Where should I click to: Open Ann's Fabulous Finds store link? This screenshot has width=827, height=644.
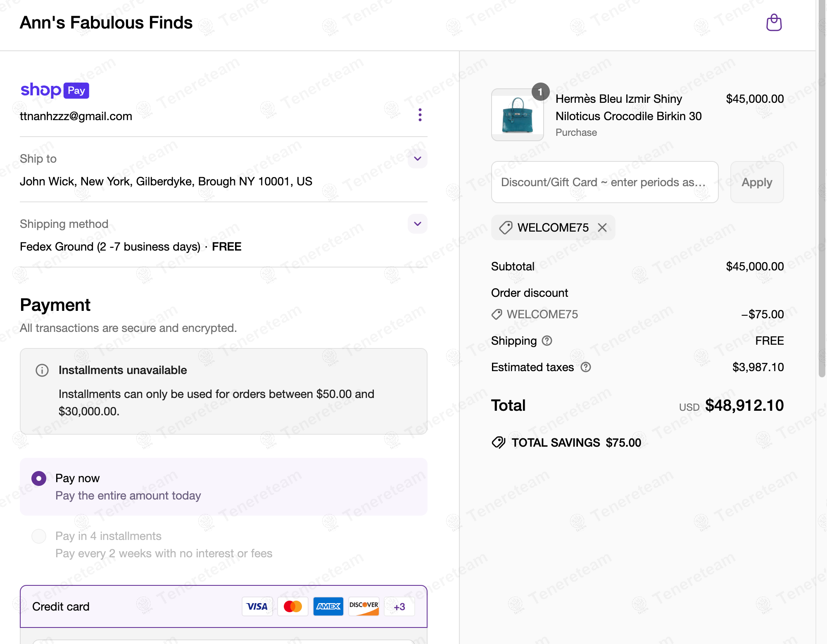click(x=106, y=23)
